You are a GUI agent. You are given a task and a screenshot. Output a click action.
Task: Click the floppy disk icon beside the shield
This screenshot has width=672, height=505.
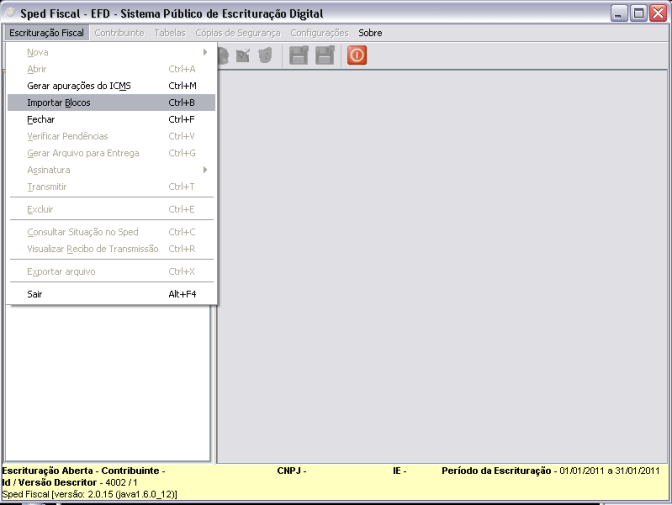click(299, 55)
